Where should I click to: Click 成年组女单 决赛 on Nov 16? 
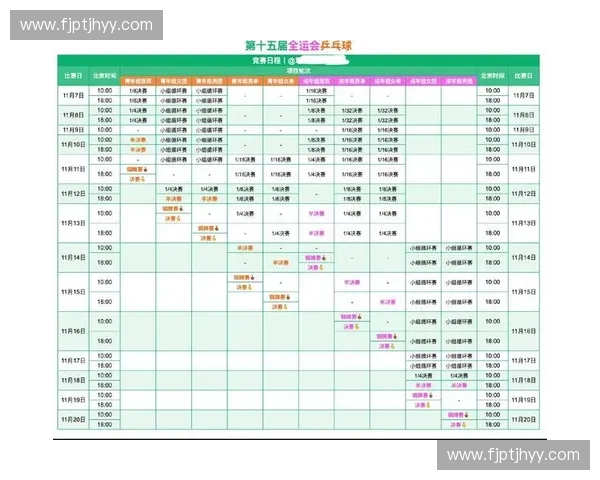tap(386, 346)
